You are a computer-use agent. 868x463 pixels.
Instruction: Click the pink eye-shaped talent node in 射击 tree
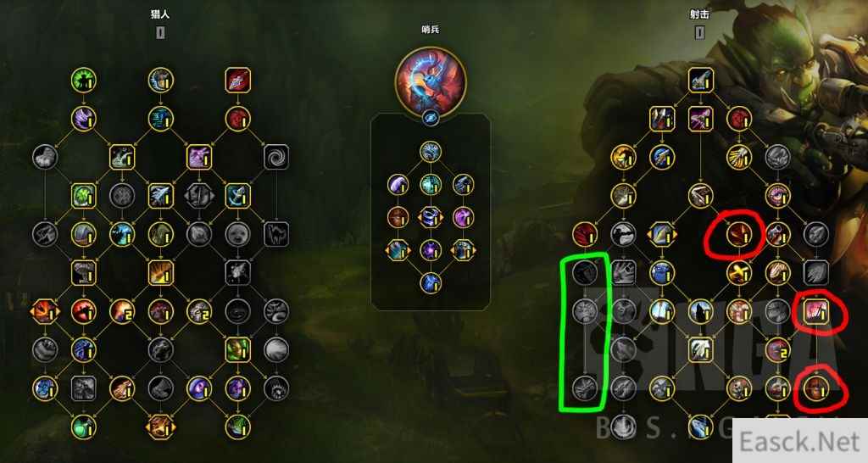pyautogui.click(x=778, y=196)
